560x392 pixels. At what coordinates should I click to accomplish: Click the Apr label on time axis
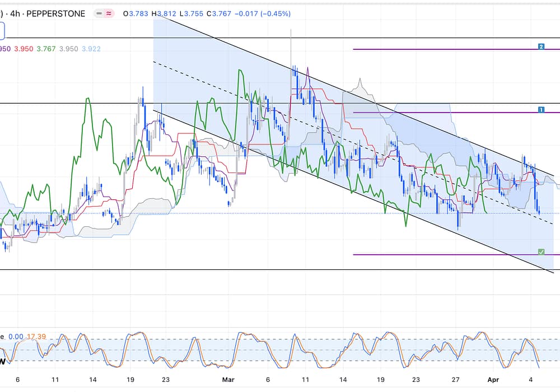(x=492, y=379)
